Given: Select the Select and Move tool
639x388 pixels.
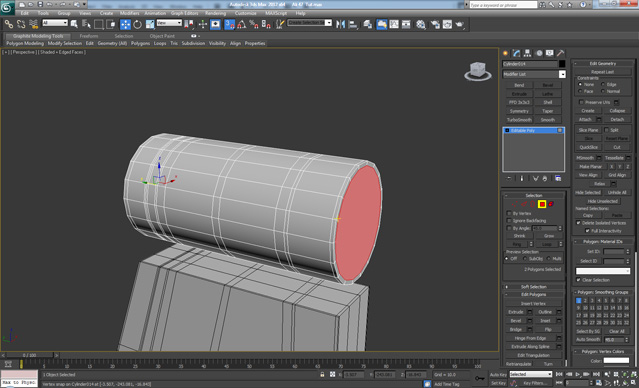Looking at the screenshot, I should tap(125, 24).
